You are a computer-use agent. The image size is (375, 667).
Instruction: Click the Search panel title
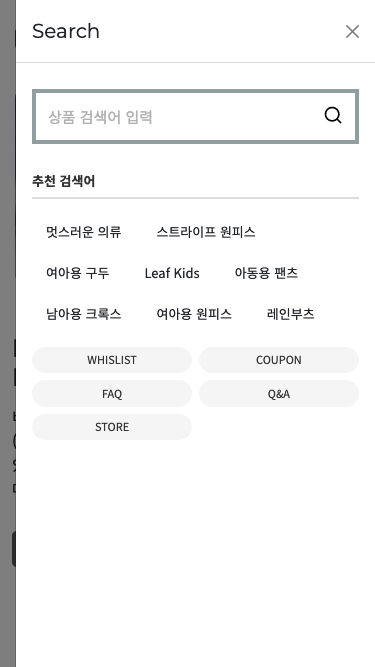click(x=66, y=31)
